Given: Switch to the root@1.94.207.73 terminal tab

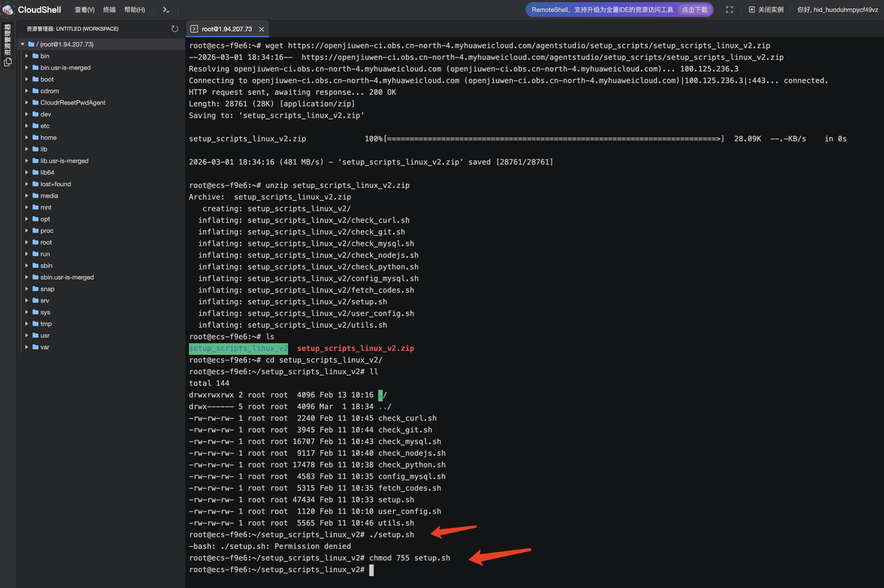Looking at the screenshot, I should 227,29.
